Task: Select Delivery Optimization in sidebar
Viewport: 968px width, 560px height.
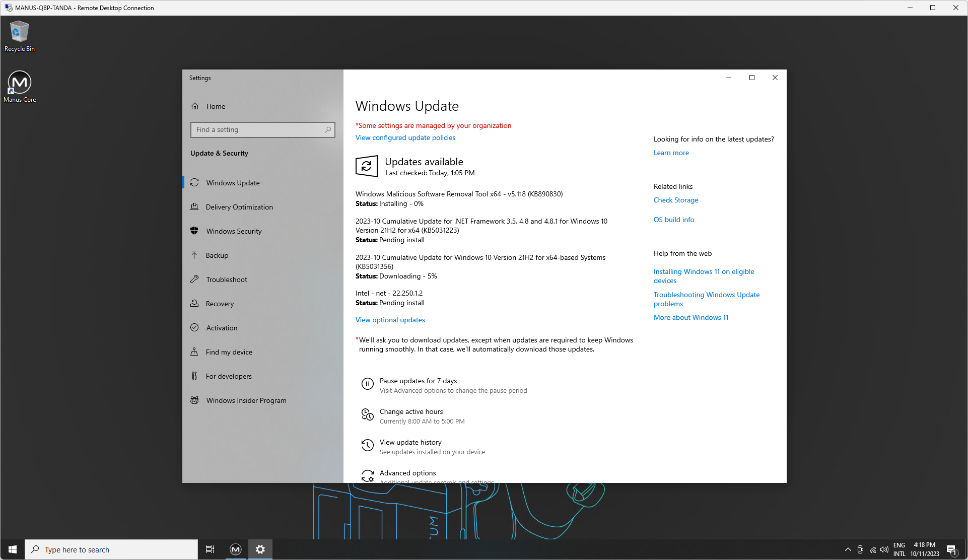Action: pyautogui.click(x=239, y=207)
